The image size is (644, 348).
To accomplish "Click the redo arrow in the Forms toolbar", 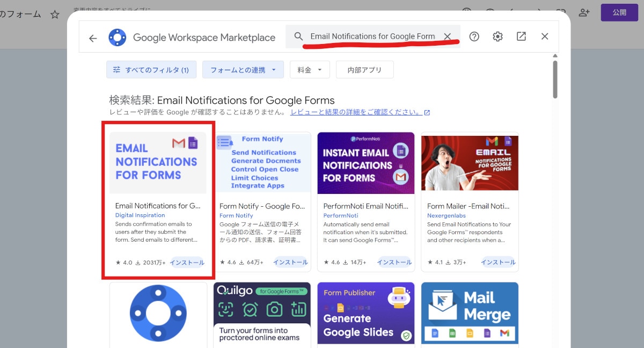I will tap(538, 10).
